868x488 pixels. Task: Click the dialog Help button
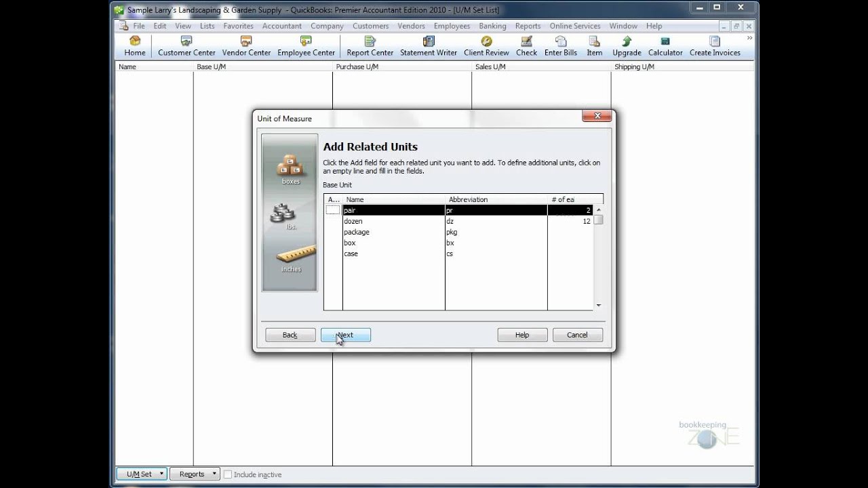522,335
